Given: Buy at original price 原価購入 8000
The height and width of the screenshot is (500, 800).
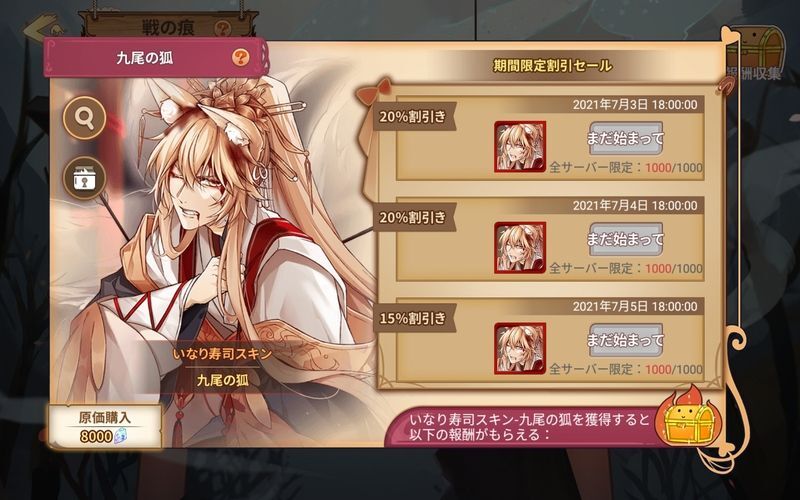Looking at the screenshot, I should click(105, 427).
